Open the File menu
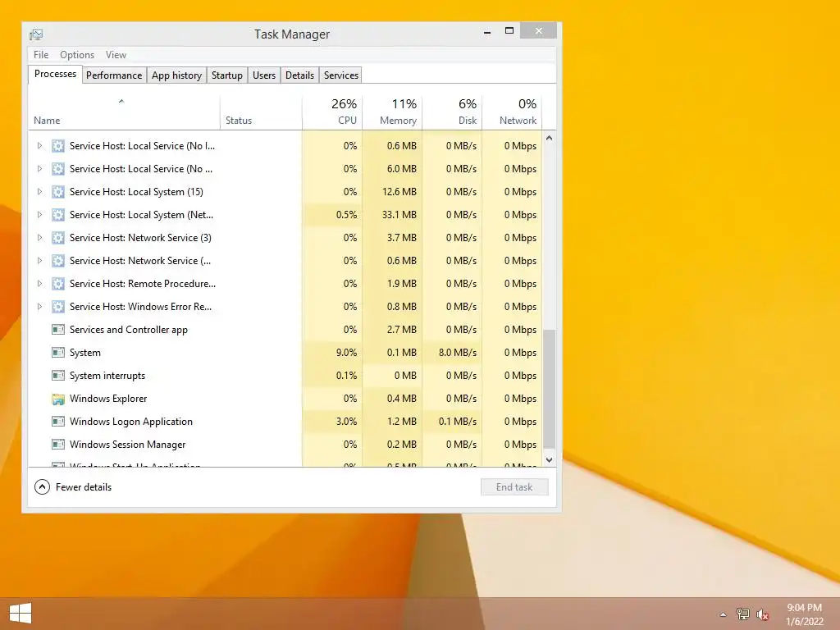This screenshot has width=840, height=630. tap(41, 55)
